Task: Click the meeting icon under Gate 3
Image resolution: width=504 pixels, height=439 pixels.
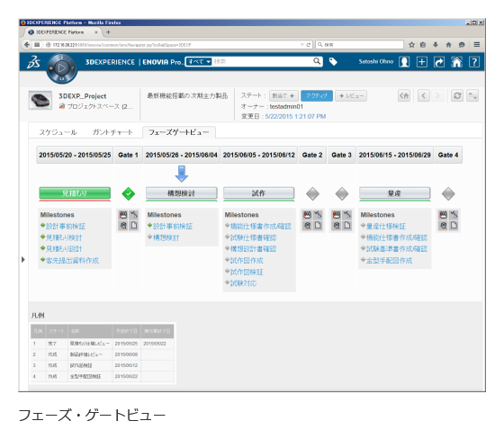Action: coord(337,215)
